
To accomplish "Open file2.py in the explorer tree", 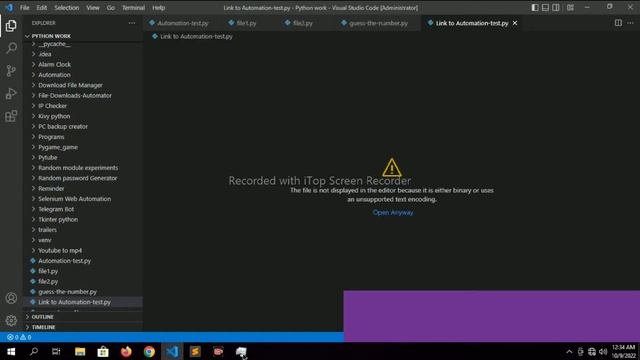I will tap(48, 281).
